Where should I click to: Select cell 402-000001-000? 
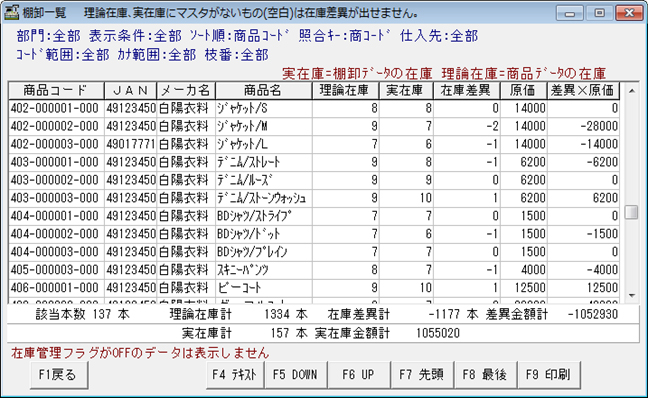pyautogui.click(x=56, y=108)
